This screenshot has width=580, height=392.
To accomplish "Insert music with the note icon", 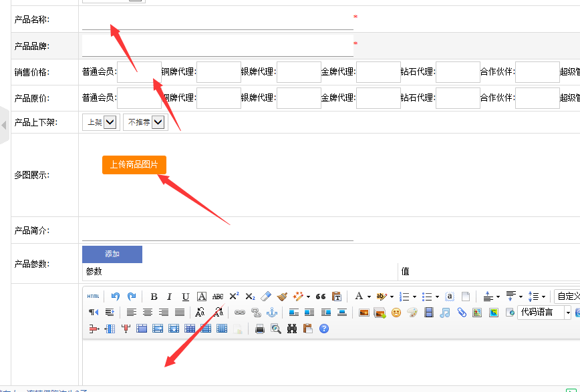I will pyautogui.click(x=445, y=313).
